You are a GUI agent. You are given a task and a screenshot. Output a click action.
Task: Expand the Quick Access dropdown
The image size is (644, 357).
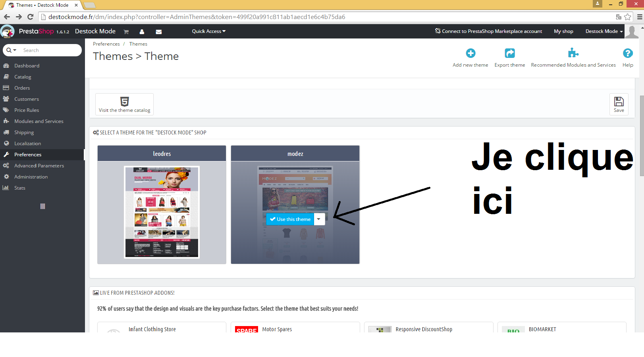(x=209, y=31)
